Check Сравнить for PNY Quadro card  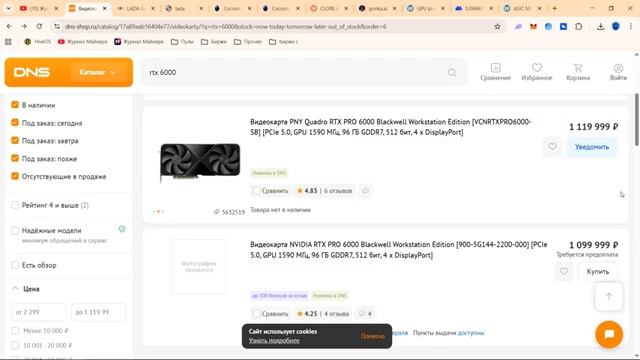(256, 191)
